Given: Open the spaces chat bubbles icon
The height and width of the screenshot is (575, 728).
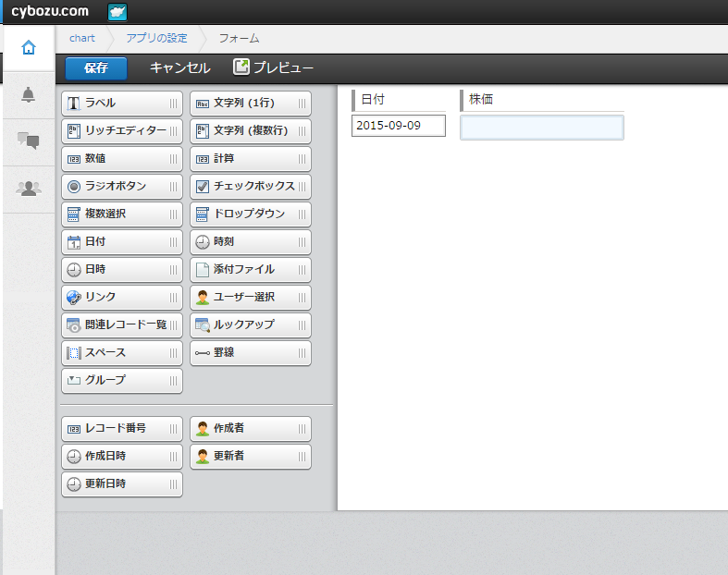Looking at the screenshot, I should point(29,141).
